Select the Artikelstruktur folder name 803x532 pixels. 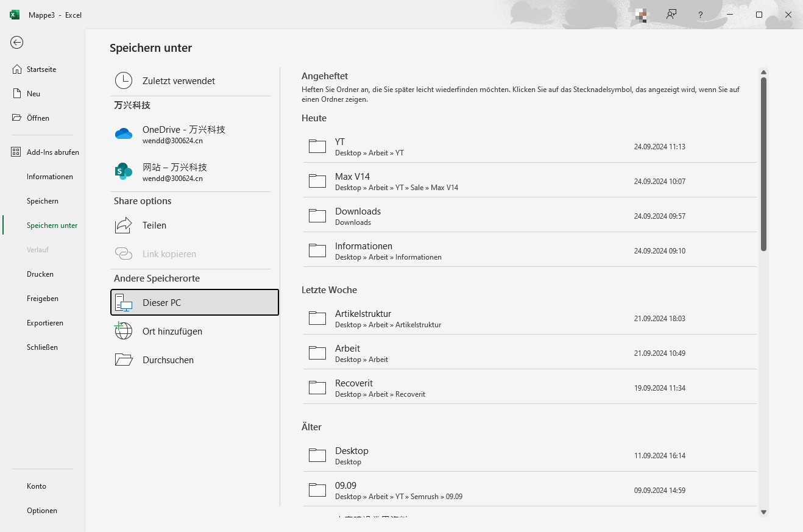(363, 314)
